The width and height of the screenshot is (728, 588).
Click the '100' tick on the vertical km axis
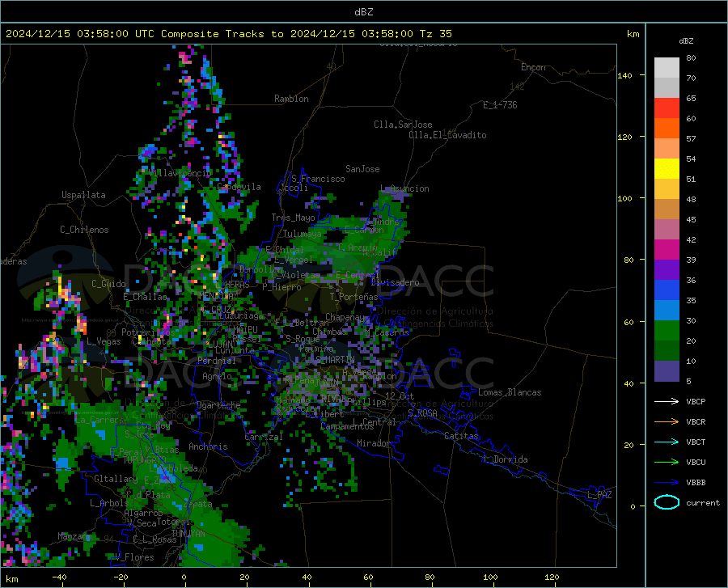point(624,198)
